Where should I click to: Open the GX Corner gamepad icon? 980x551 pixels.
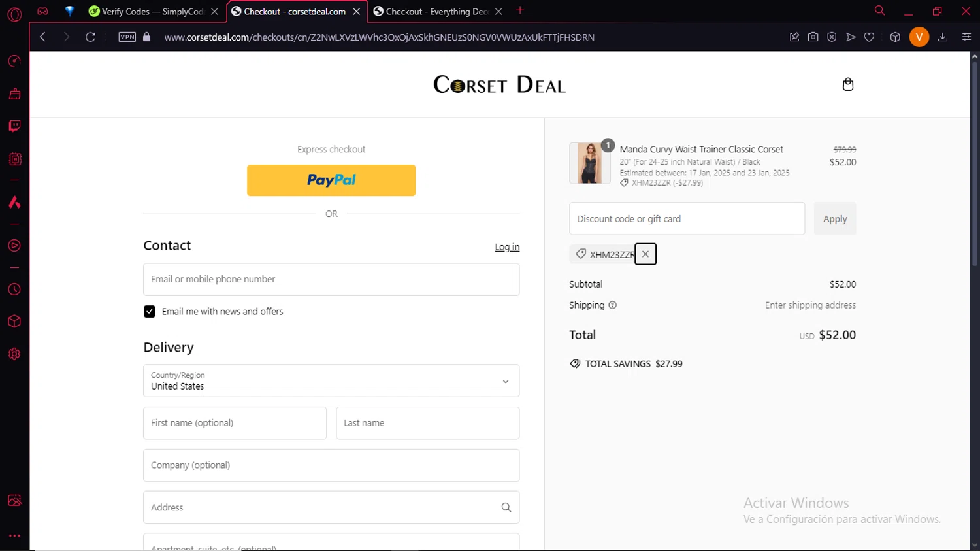42,11
